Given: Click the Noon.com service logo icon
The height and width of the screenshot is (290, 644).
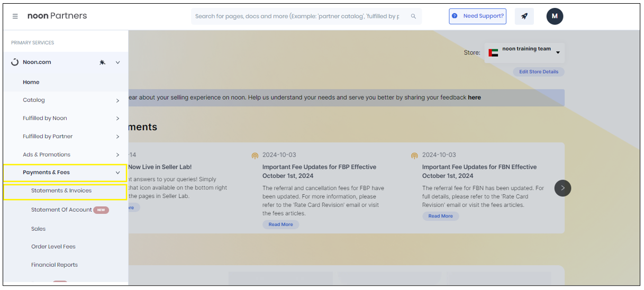Looking at the screenshot, I should coord(15,62).
